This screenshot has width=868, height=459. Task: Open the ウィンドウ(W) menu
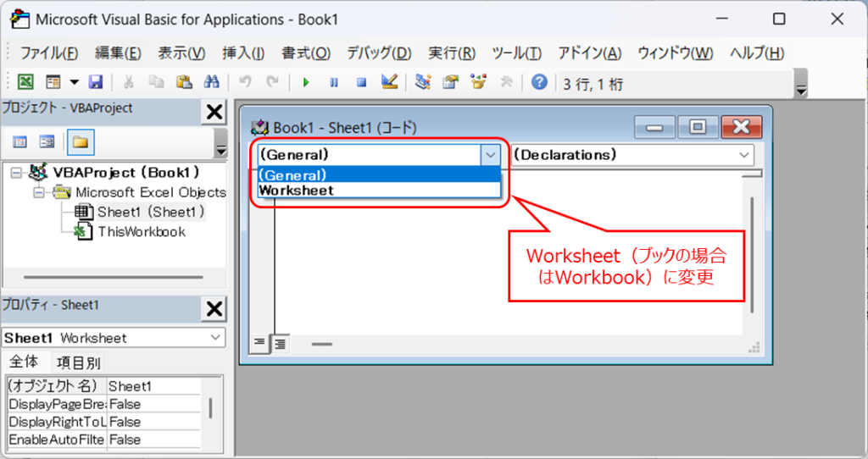pyautogui.click(x=676, y=53)
